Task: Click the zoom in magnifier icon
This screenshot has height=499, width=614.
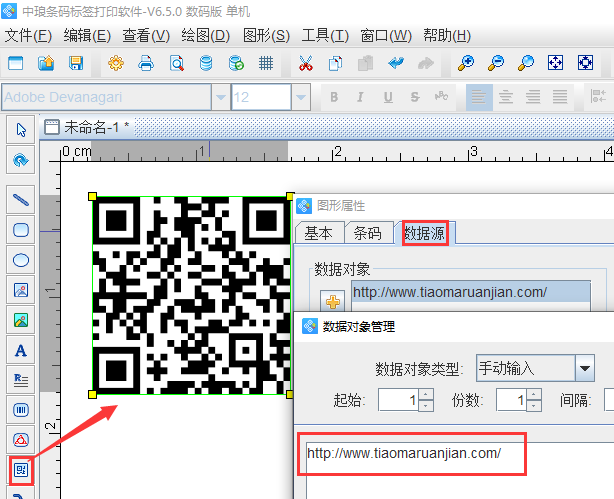Action: [x=466, y=63]
